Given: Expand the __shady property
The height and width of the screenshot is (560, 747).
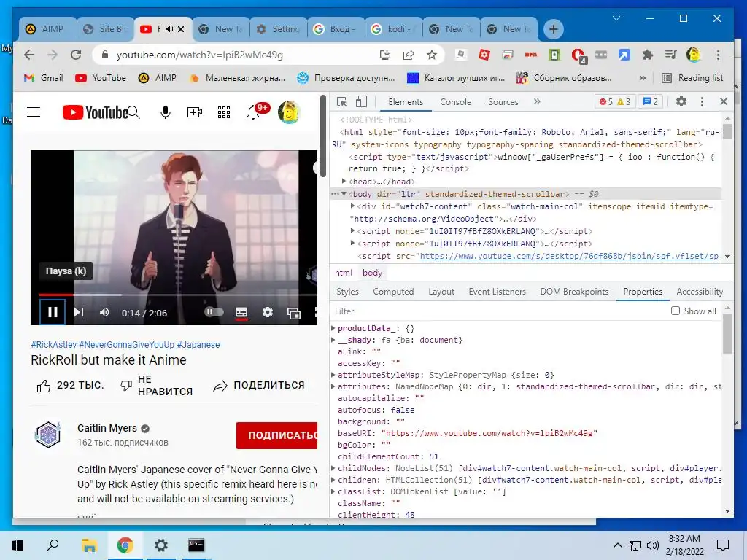Looking at the screenshot, I should [x=333, y=340].
